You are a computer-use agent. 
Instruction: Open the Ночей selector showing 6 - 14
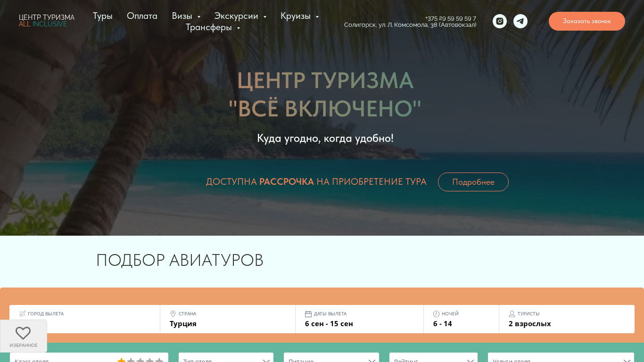click(x=461, y=319)
